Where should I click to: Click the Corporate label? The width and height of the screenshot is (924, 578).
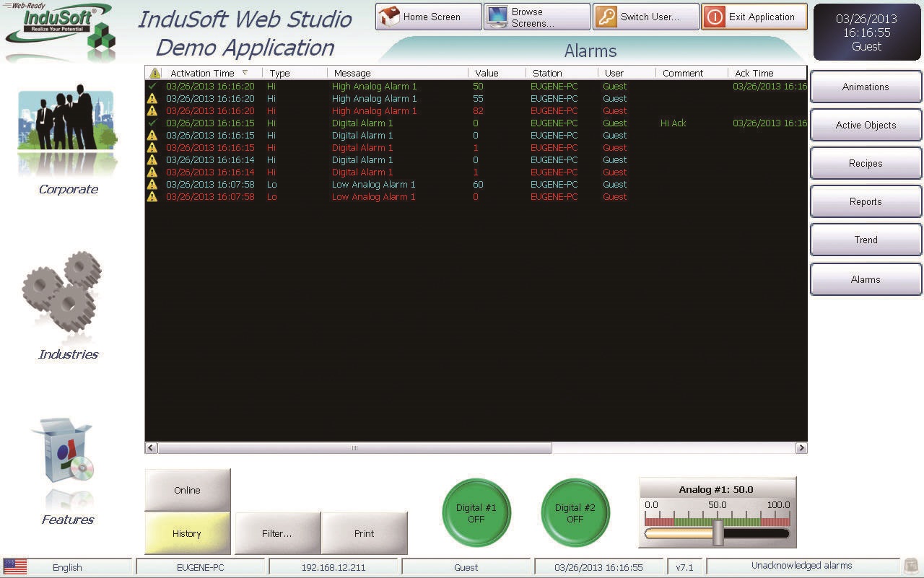click(69, 189)
